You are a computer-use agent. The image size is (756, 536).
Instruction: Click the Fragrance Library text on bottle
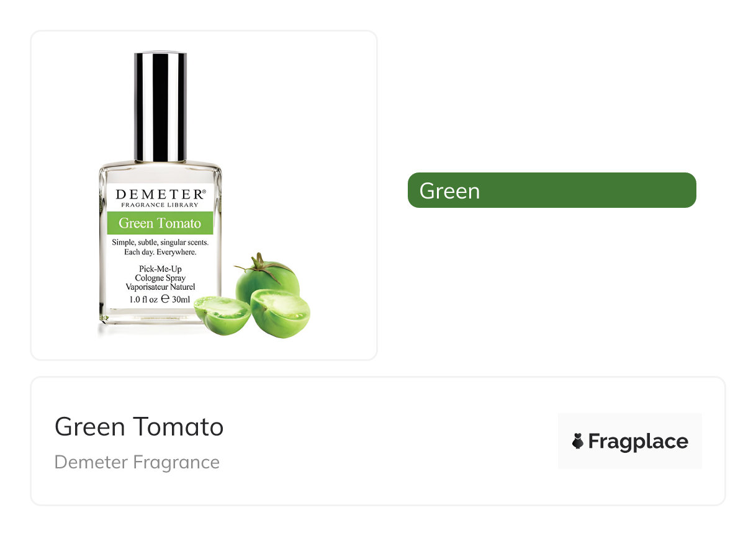click(x=160, y=205)
